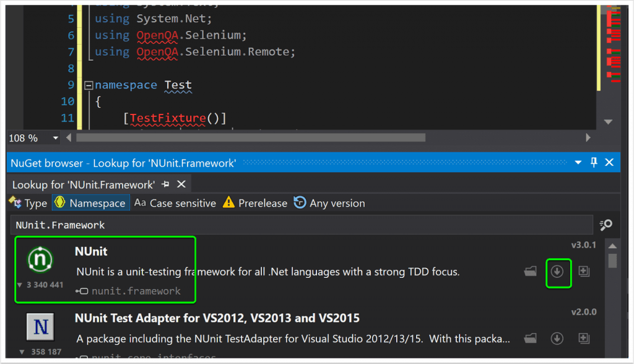Close the Lookup for 'NUnit.Framework' tab
Image resolution: width=634 pixels, height=364 pixels.
[181, 184]
